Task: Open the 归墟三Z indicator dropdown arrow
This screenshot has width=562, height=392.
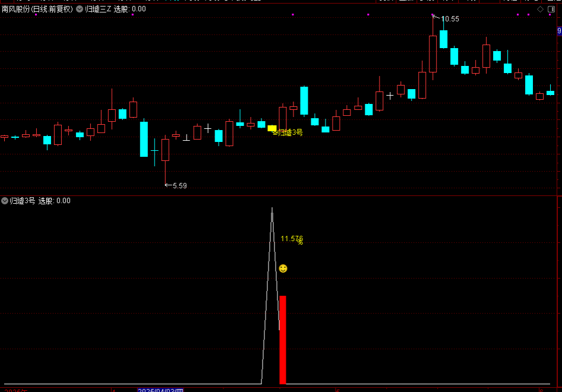Action: 80,9
